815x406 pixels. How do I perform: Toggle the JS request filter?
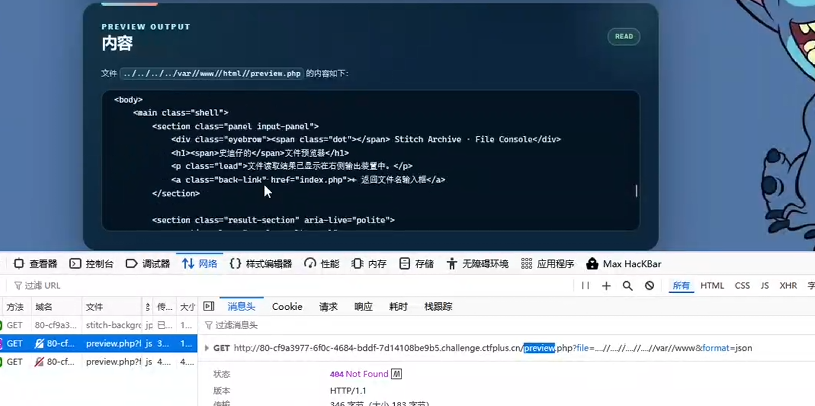click(765, 285)
